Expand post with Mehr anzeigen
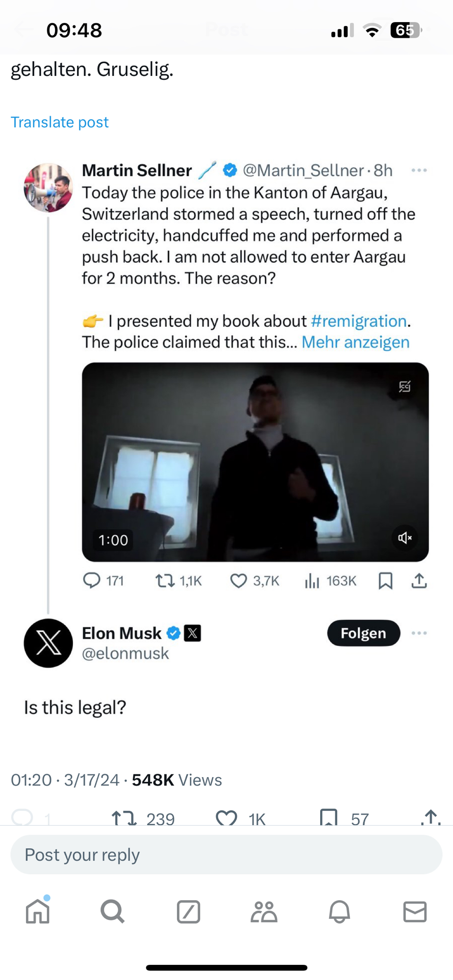 coord(355,342)
